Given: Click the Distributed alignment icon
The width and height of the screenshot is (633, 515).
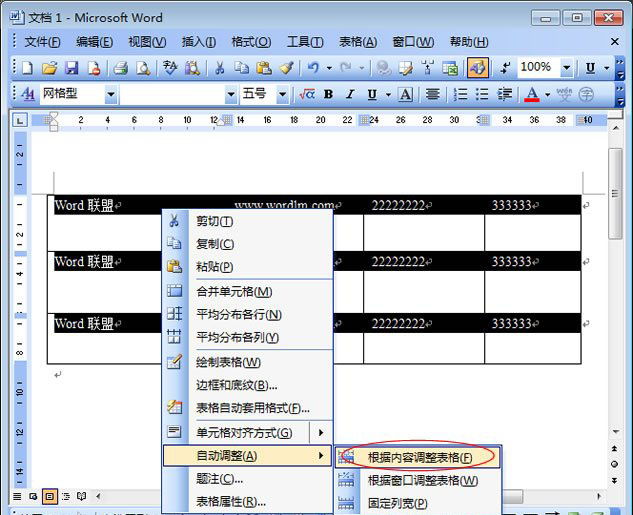Looking at the screenshot, I should point(432,94).
